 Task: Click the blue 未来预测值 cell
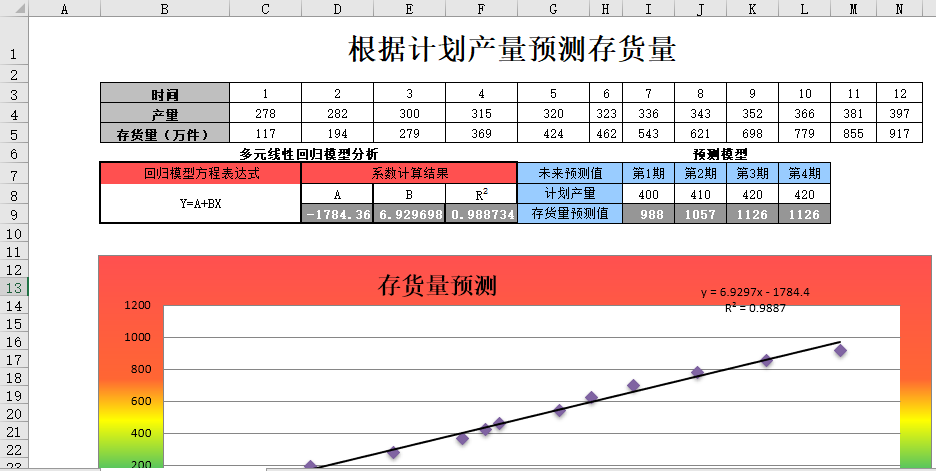tap(570, 173)
